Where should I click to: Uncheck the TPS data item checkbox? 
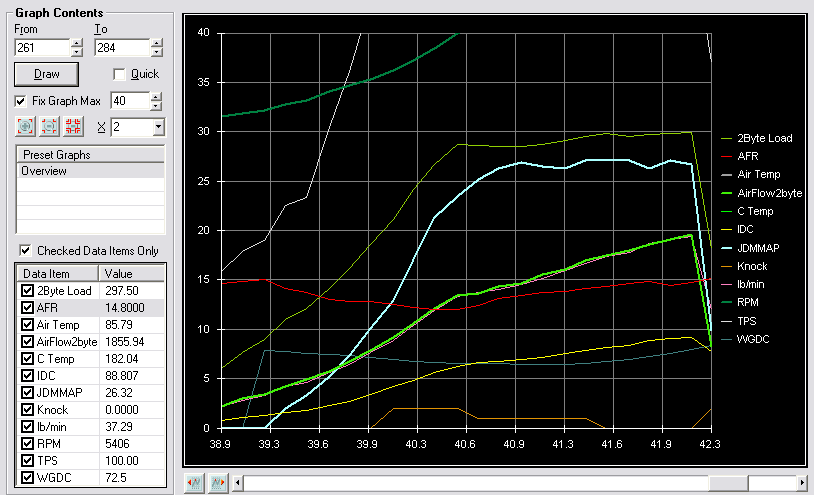[28, 461]
